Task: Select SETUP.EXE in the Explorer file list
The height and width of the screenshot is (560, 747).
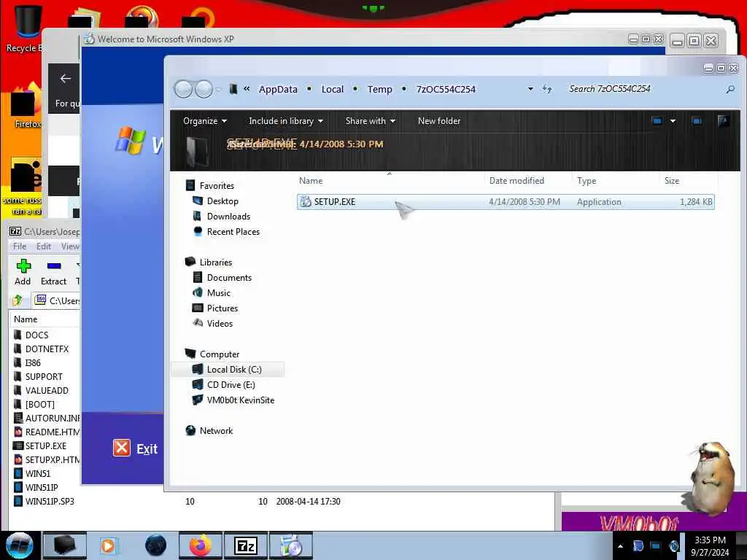Action: coord(506,202)
